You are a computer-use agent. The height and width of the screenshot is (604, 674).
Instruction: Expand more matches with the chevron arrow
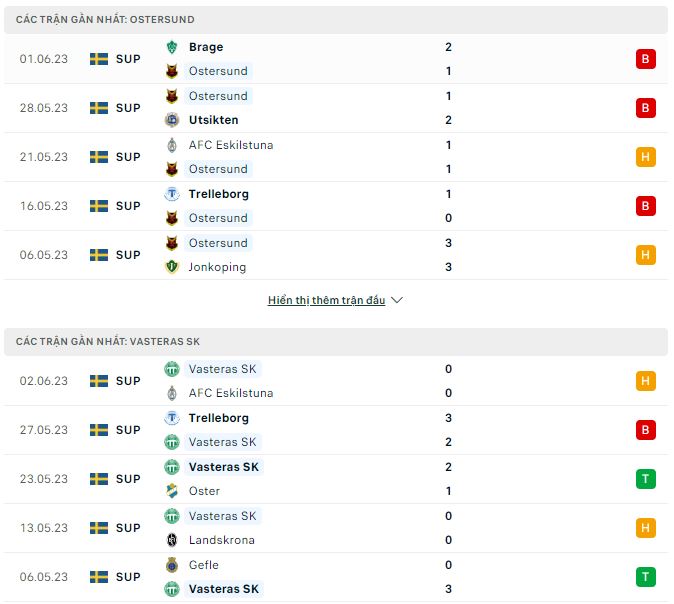[x=397, y=300]
